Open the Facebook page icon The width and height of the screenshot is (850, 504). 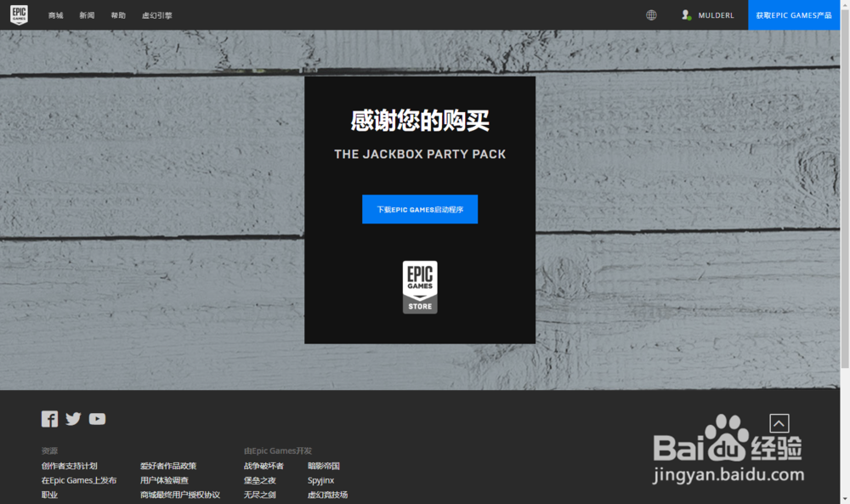49,418
